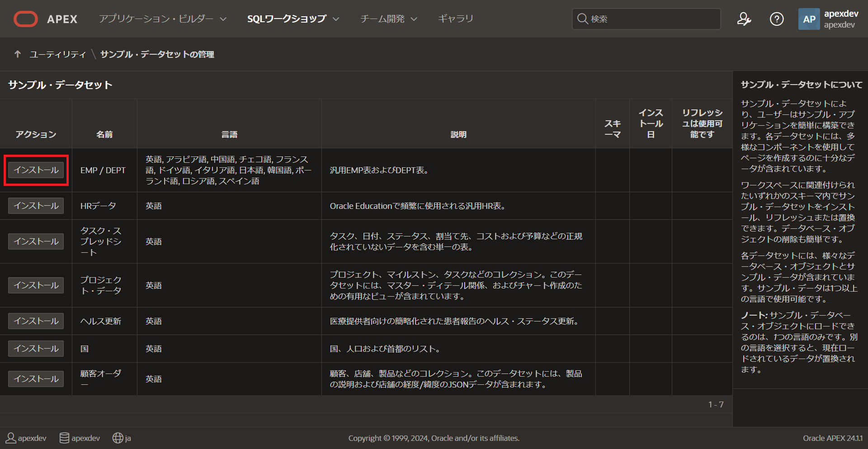The image size is (868, 449).
Task: Click the APEX home text
Action: point(62,19)
